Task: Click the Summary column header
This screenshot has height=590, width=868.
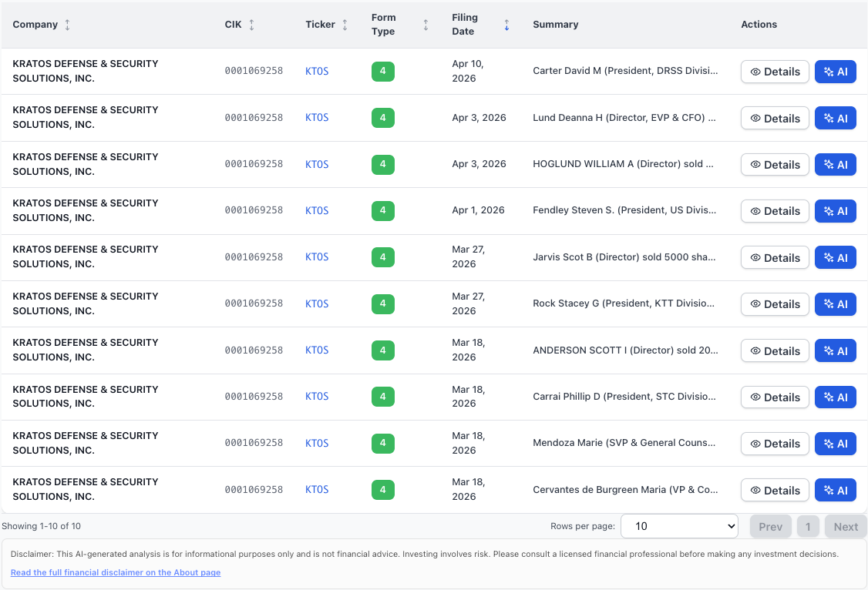Action: point(555,25)
